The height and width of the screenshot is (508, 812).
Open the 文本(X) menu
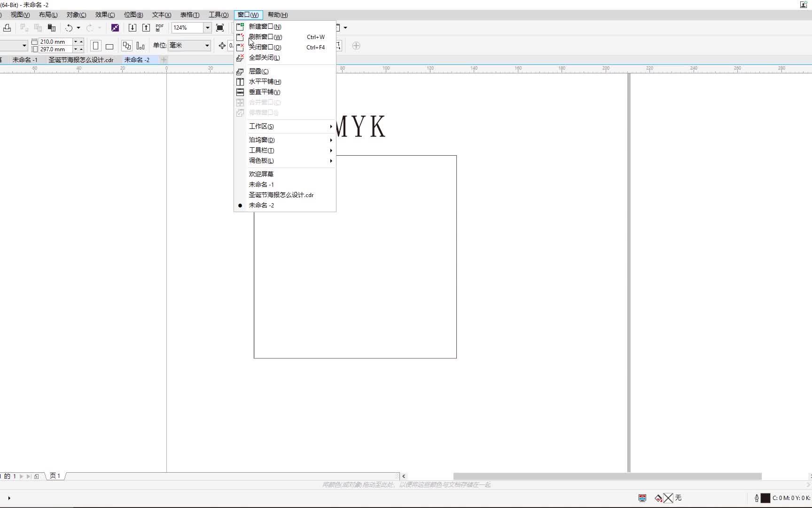pyautogui.click(x=162, y=15)
